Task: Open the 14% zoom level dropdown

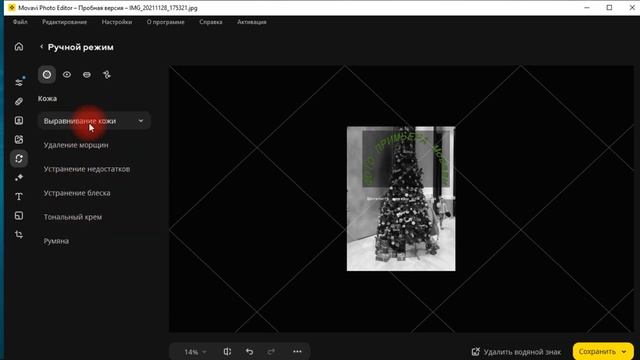Action: tap(195, 352)
